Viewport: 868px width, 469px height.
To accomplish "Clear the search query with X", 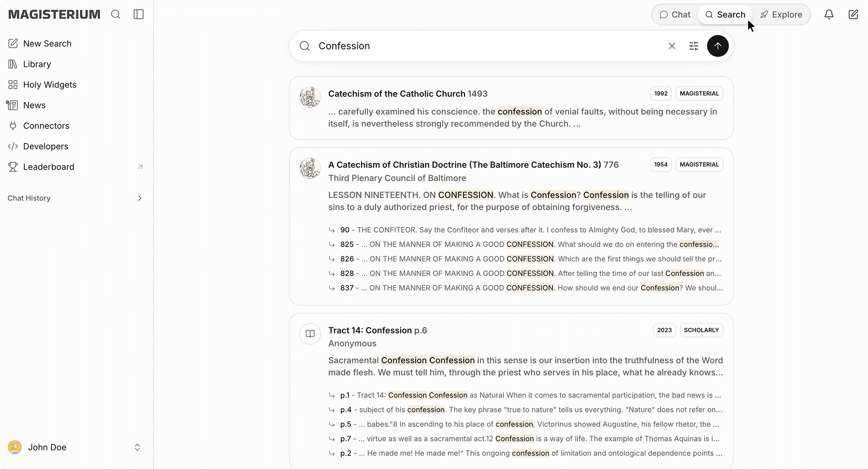I will (x=672, y=46).
